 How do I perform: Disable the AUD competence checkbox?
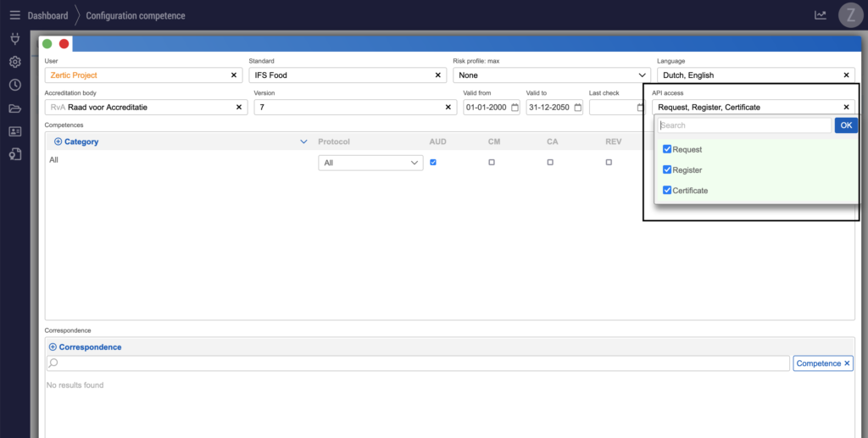pyautogui.click(x=433, y=162)
